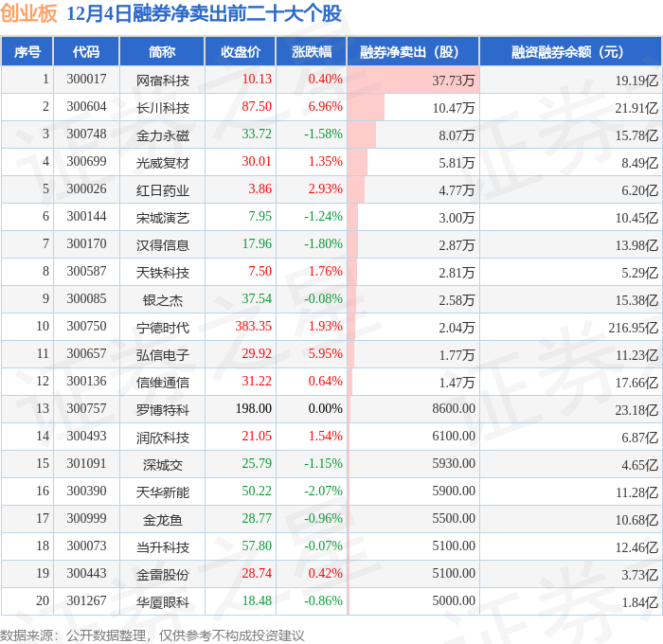
Task: Select stock name 宁德时代
Action: click(x=162, y=328)
